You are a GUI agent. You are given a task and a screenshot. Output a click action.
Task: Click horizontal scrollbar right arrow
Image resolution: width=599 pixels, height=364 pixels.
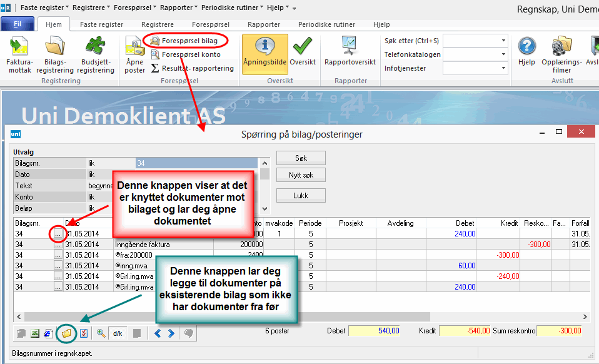click(x=585, y=316)
